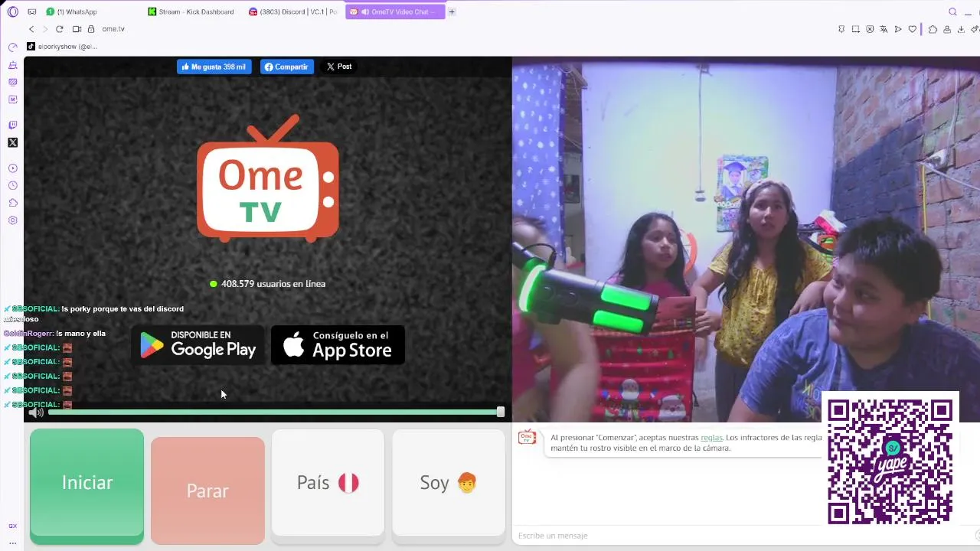Add page to bookmarks heart icon

coord(913,29)
